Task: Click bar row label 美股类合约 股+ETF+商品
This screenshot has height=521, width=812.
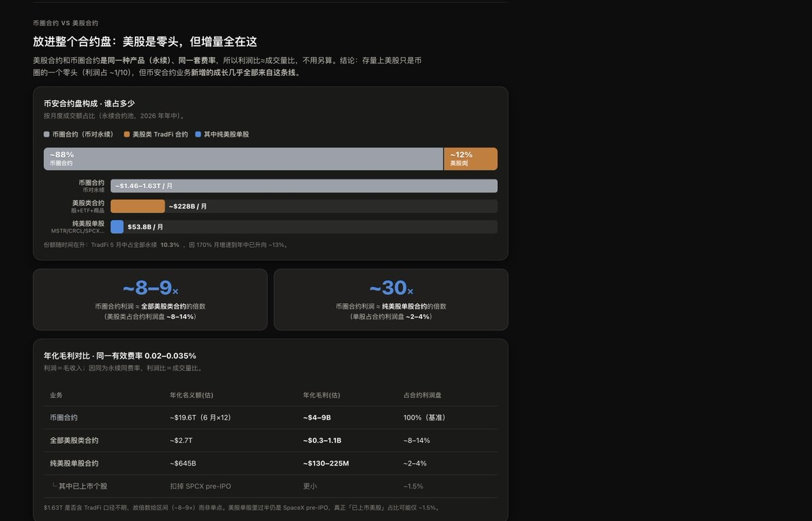Action: point(87,206)
